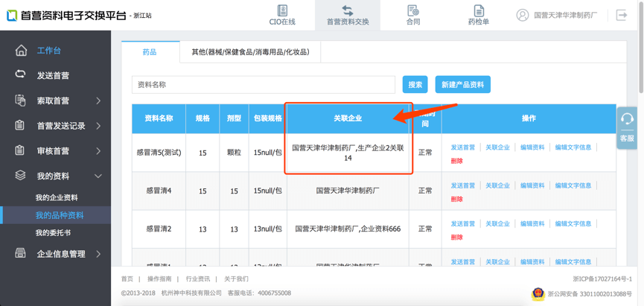Image resolution: width=644 pixels, height=306 pixels.
Task: Click 删除 link for 感冒清5(测试)
Action: pos(456,161)
